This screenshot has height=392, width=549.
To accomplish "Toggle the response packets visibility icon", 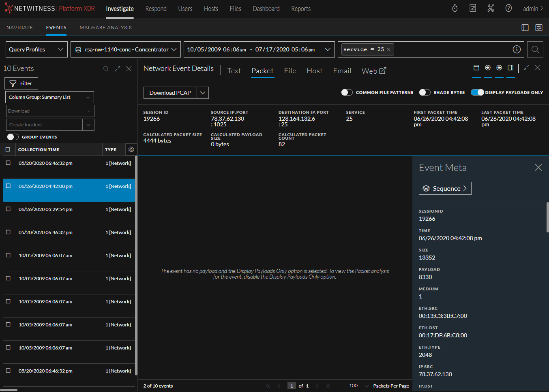I will pos(499,68).
